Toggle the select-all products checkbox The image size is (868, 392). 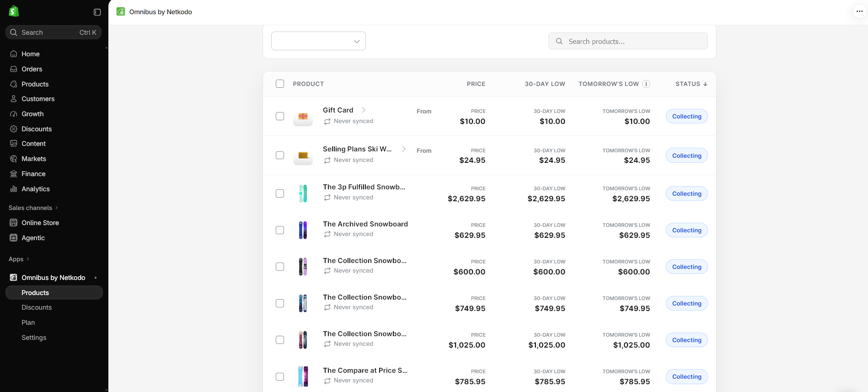click(280, 84)
